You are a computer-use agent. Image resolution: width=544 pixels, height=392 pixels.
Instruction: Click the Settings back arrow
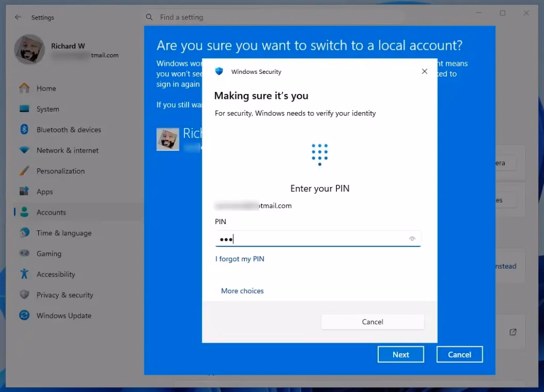(18, 18)
